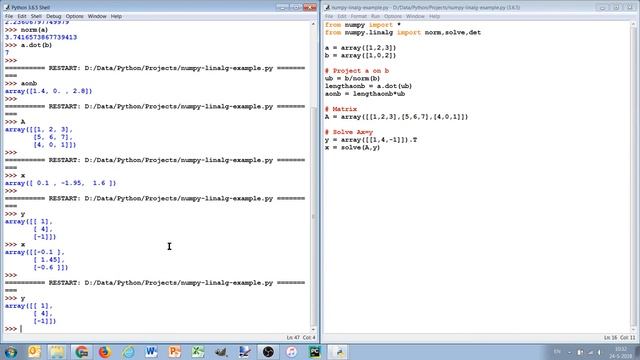Viewport: 640px width, 360px height.
Task: Open Options menu in Python Shell
Action: (x=74, y=16)
